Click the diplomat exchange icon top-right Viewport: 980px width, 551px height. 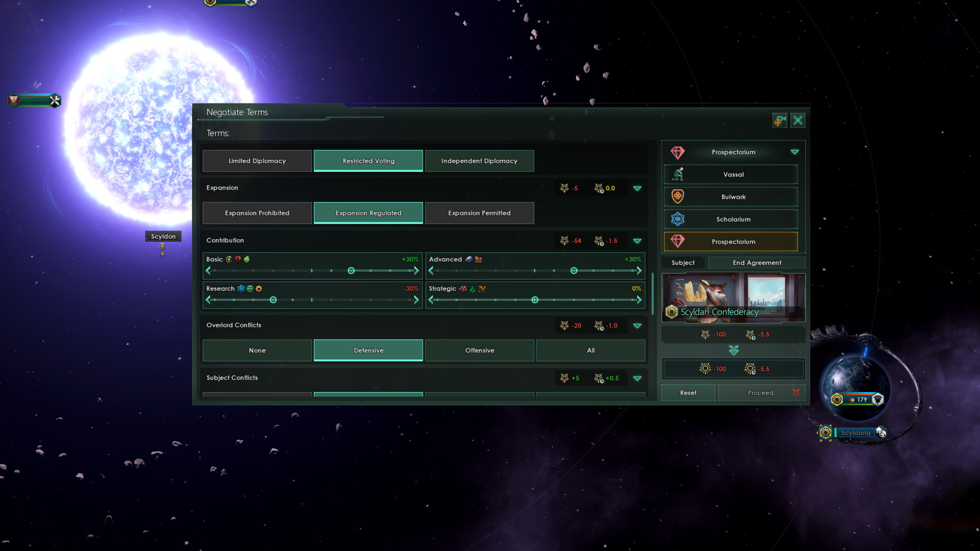[x=779, y=120]
